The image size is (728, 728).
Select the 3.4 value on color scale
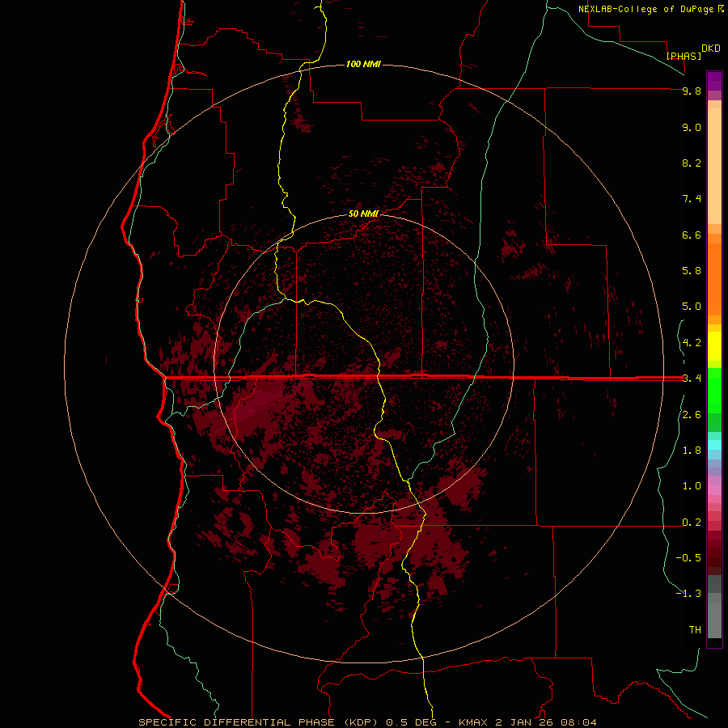(x=692, y=378)
